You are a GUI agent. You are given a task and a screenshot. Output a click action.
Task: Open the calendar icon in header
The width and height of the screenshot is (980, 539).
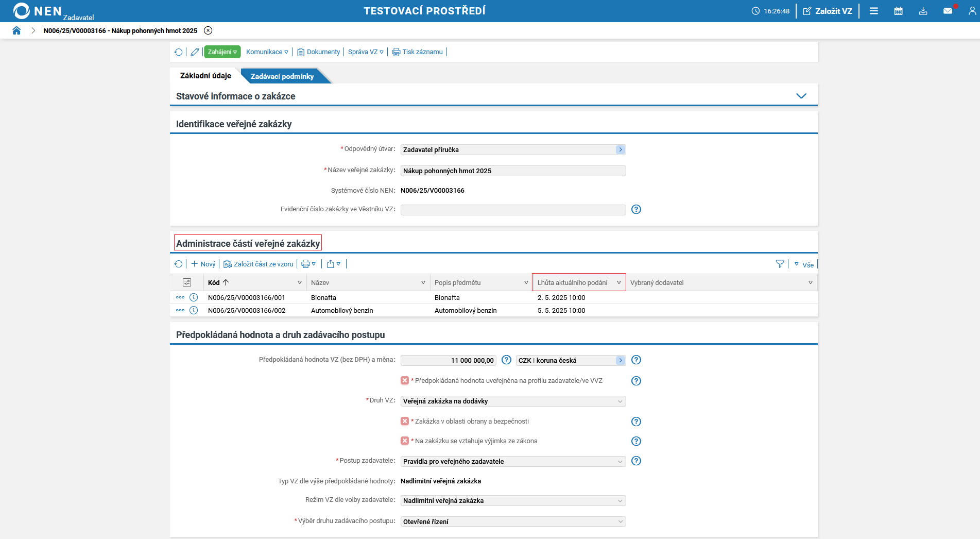pyautogui.click(x=898, y=11)
